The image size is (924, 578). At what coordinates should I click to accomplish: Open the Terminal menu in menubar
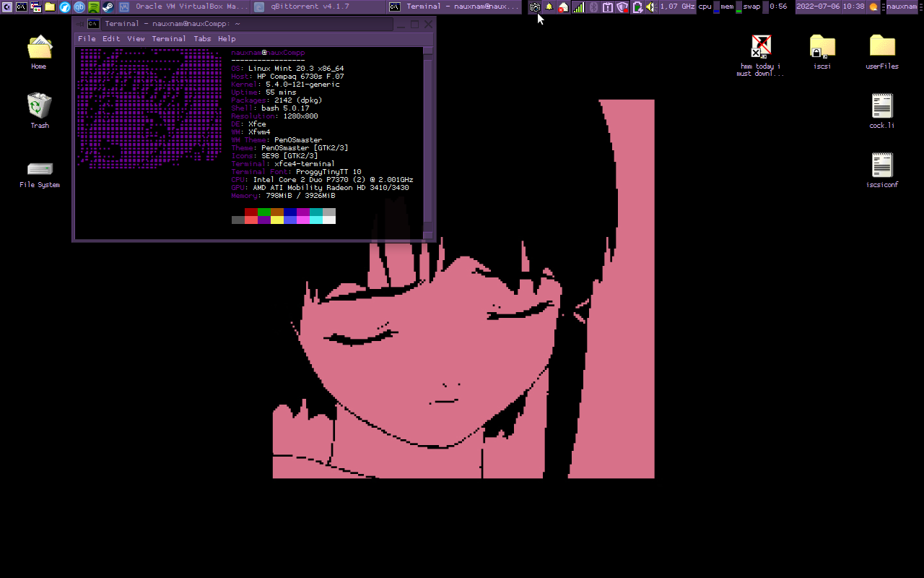point(169,39)
